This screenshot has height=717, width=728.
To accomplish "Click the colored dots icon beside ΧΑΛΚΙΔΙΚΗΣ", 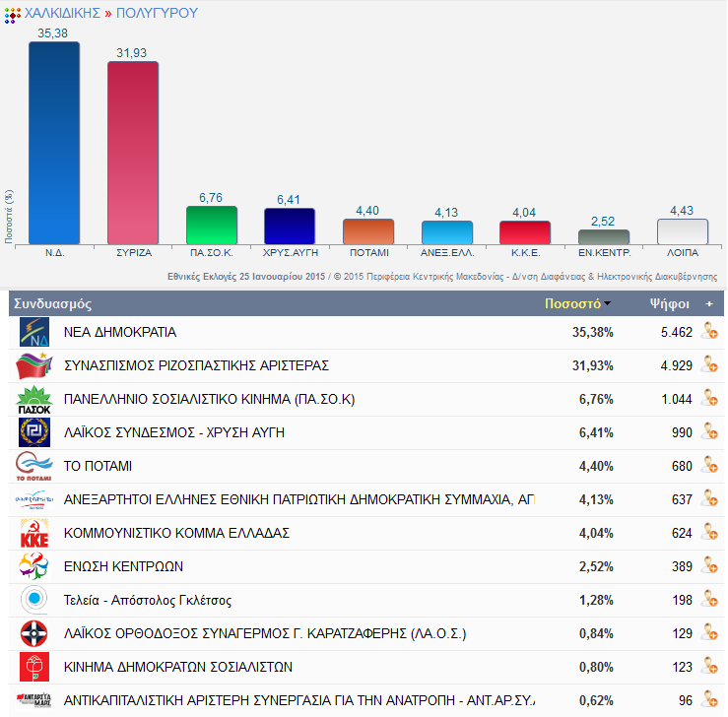I will click(x=13, y=16).
